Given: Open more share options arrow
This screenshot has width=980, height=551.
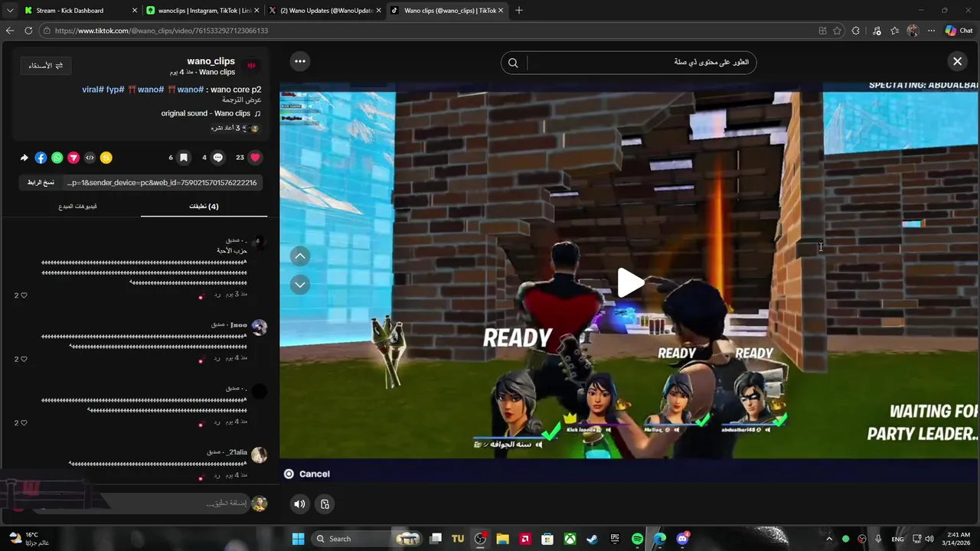Looking at the screenshot, I should (x=24, y=158).
